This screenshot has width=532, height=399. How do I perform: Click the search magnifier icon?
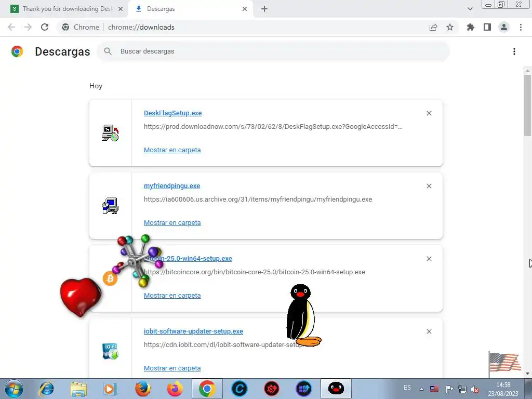tap(108, 51)
